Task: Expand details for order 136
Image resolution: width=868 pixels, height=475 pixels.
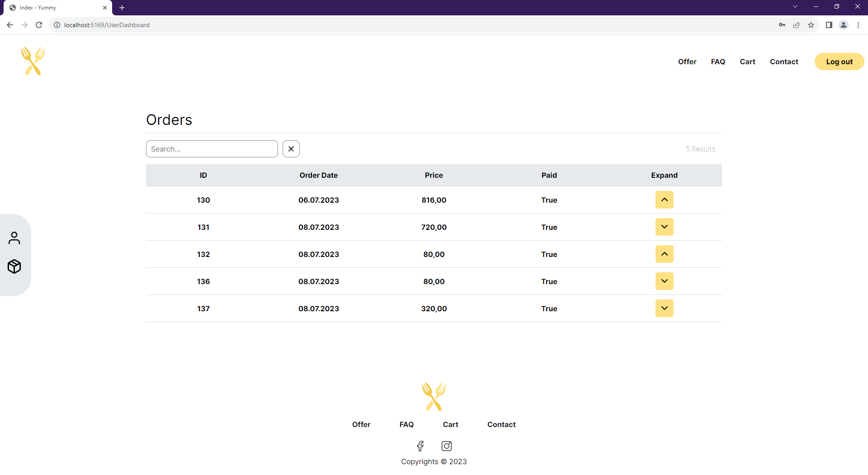Action: pos(664,281)
